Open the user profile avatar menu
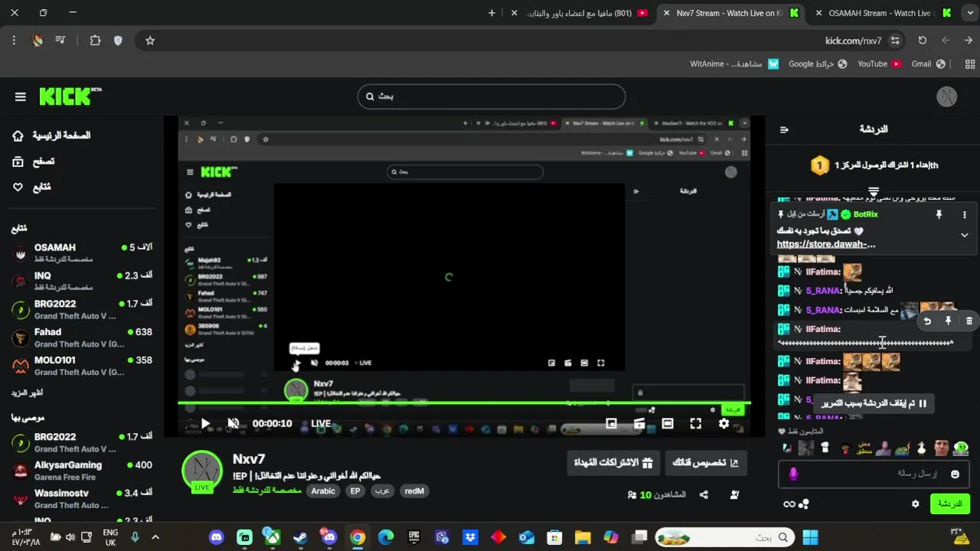 click(947, 96)
